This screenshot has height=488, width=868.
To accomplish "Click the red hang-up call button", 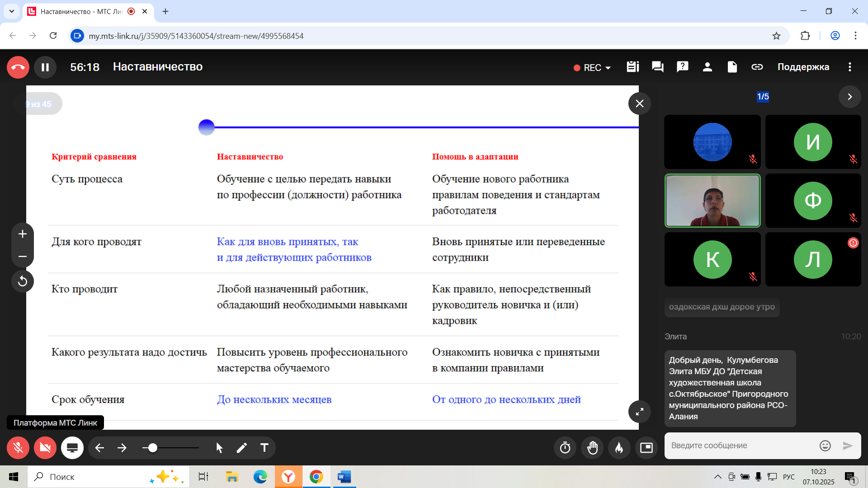I will [x=18, y=67].
